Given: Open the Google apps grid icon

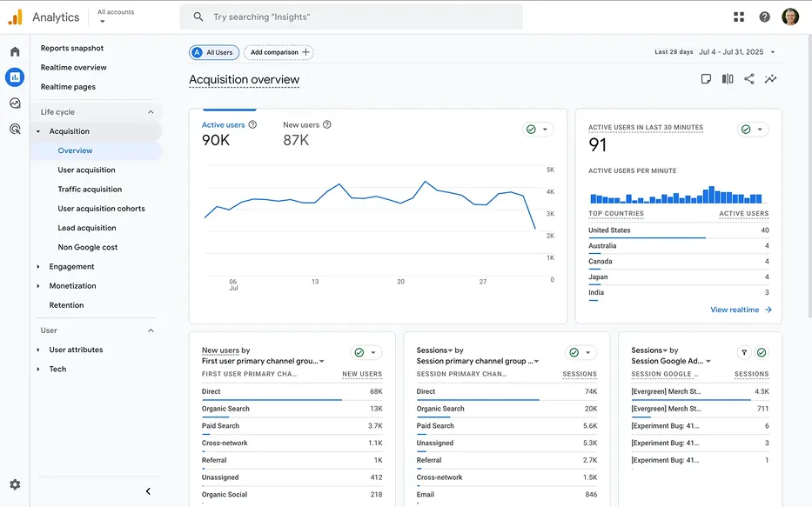Looking at the screenshot, I should tap(739, 17).
